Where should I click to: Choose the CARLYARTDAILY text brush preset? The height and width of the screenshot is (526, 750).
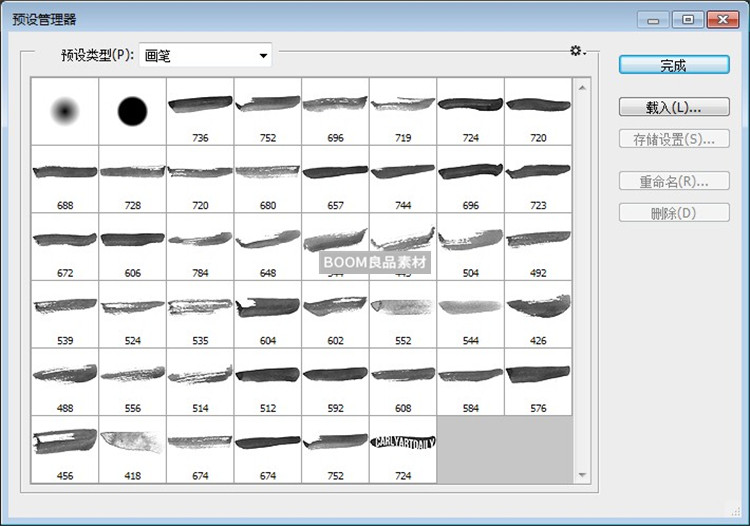tap(403, 450)
